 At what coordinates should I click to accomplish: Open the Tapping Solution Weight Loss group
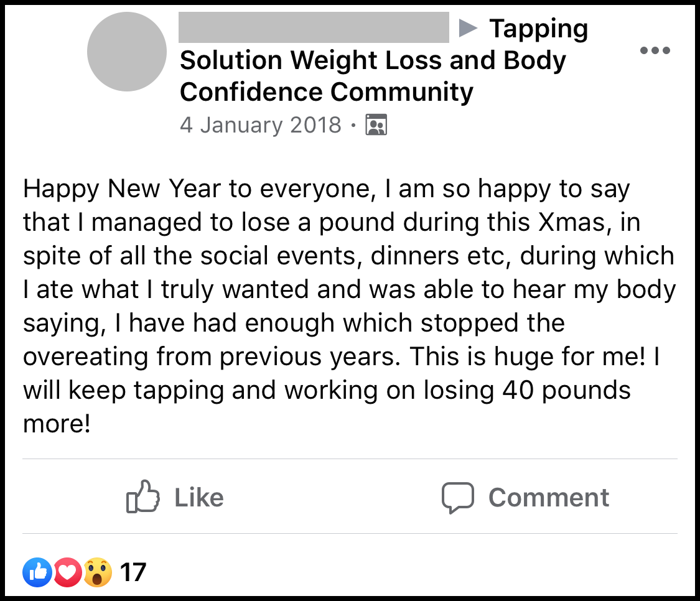(x=373, y=60)
